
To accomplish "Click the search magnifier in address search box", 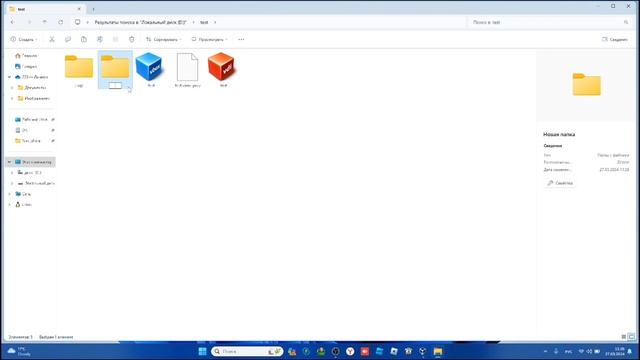I will tap(626, 22).
